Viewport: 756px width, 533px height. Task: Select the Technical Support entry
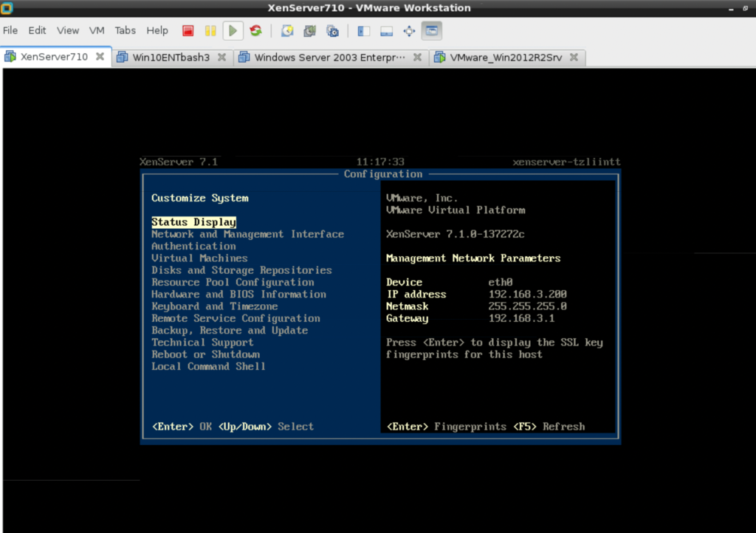[x=202, y=343]
